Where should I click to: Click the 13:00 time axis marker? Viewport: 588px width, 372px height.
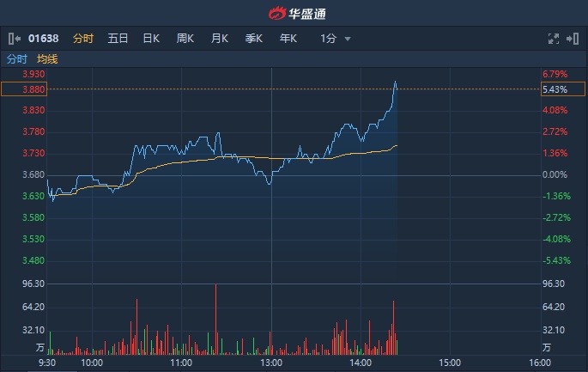(x=271, y=363)
